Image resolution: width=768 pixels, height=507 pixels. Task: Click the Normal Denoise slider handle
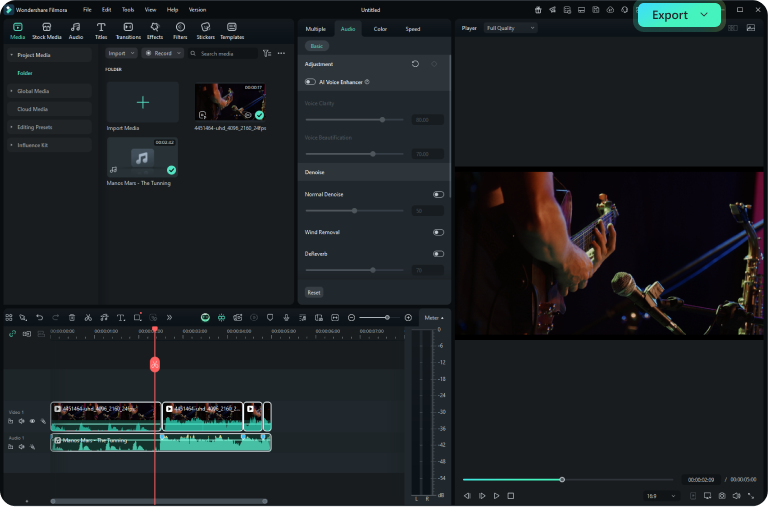point(354,211)
